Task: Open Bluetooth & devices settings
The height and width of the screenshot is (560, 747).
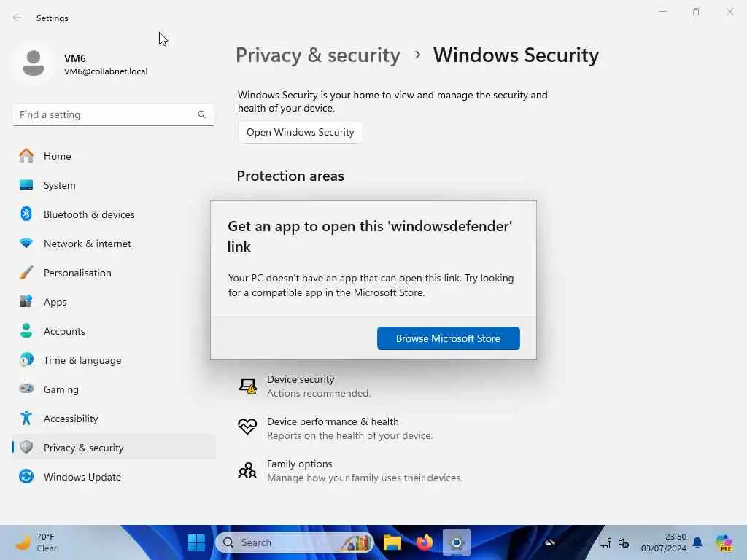Action: pyautogui.click(x=88, y=214)
